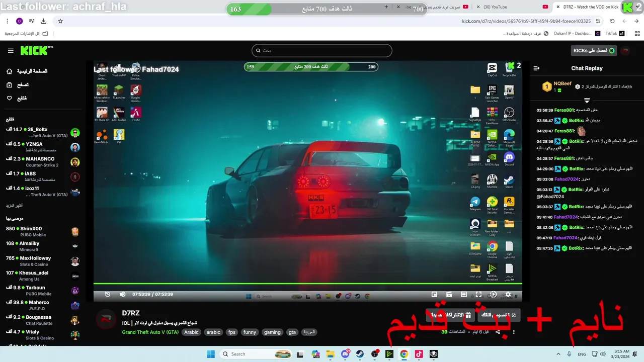Image resolution: width=644 pixels, height=362 pixels.
Task: Click the D7RZ channel avatar
Action: tap(106, 319)
